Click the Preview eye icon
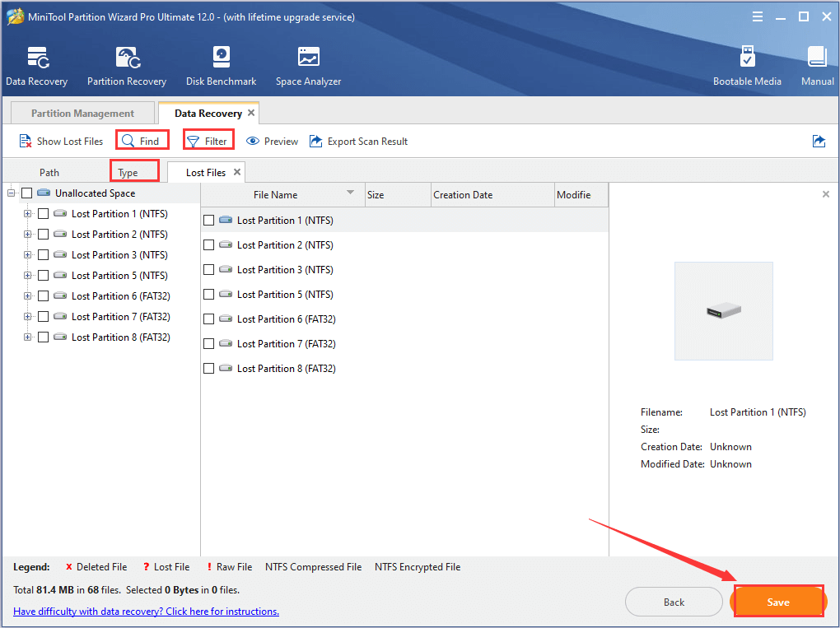840x628 pixels. click(x=252, y=141)
